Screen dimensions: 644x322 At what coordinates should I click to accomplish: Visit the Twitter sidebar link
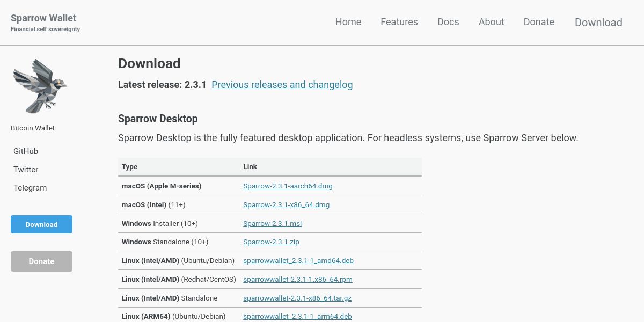pyautogui.click(x=26, y=170)
